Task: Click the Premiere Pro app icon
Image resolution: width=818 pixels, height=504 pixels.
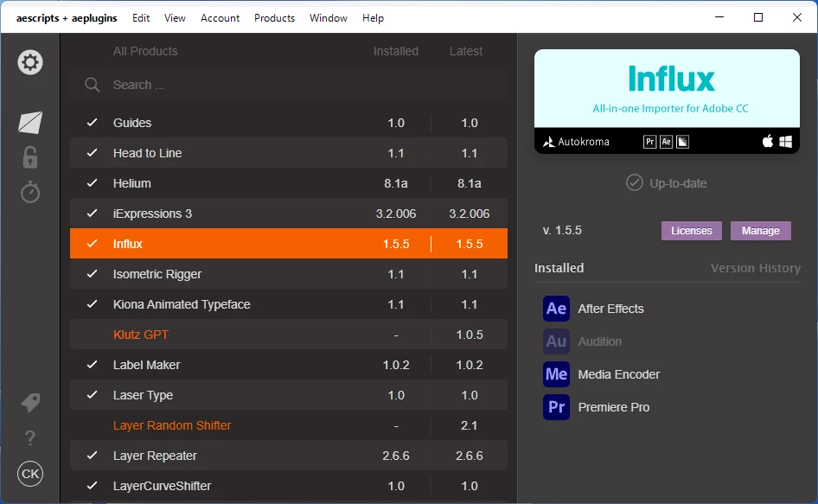Action: (x=556, y=407)
